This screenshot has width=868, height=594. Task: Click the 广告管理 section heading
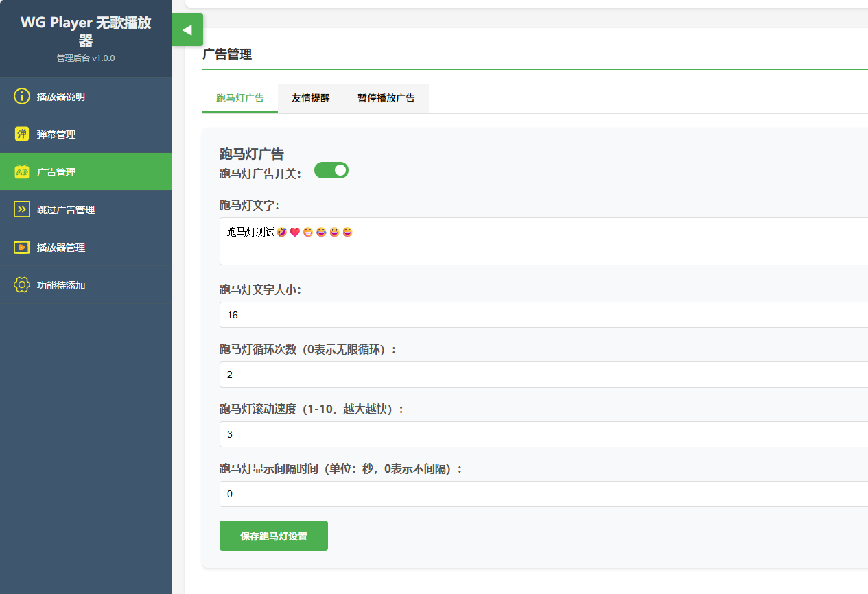click(x=227, y=55)
